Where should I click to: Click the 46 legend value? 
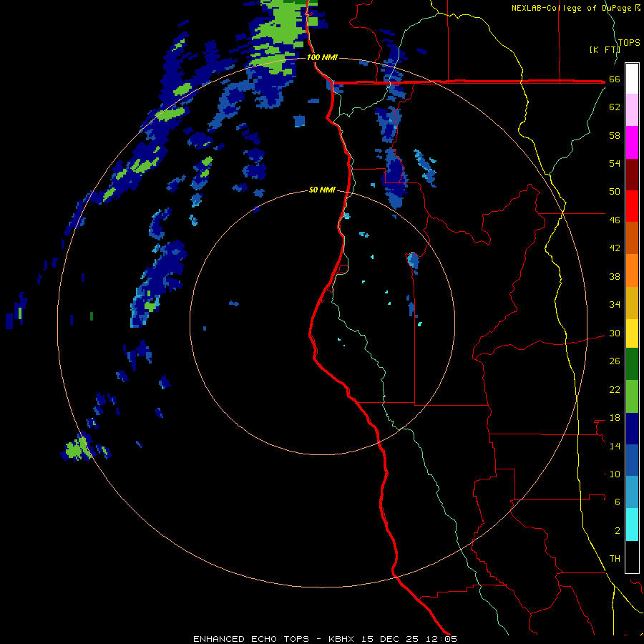615,220
